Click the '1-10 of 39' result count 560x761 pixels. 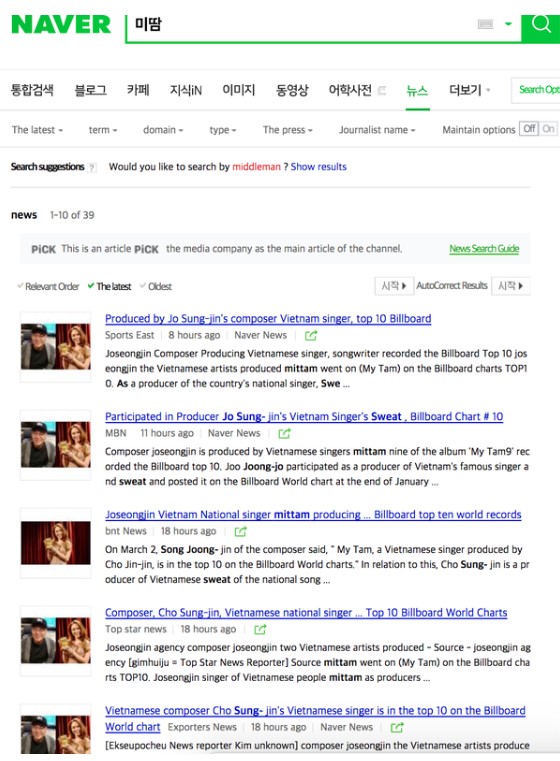72,215
